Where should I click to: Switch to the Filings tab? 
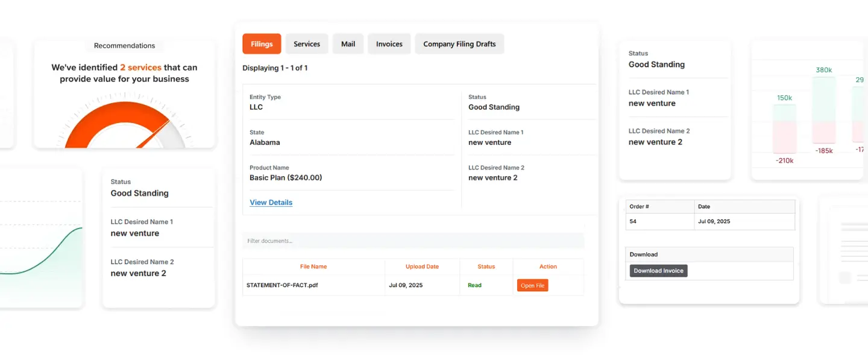click(x=262, y=44)
